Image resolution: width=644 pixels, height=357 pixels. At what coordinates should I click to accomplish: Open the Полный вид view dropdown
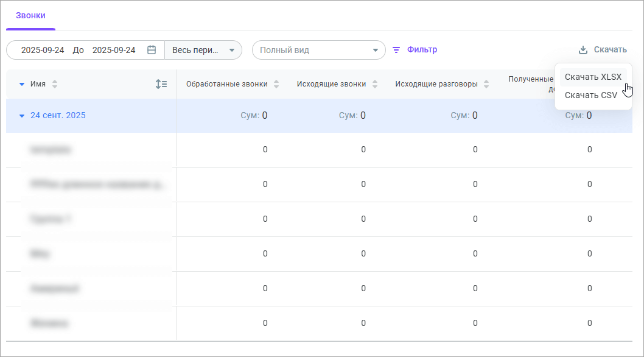[318, 50]
